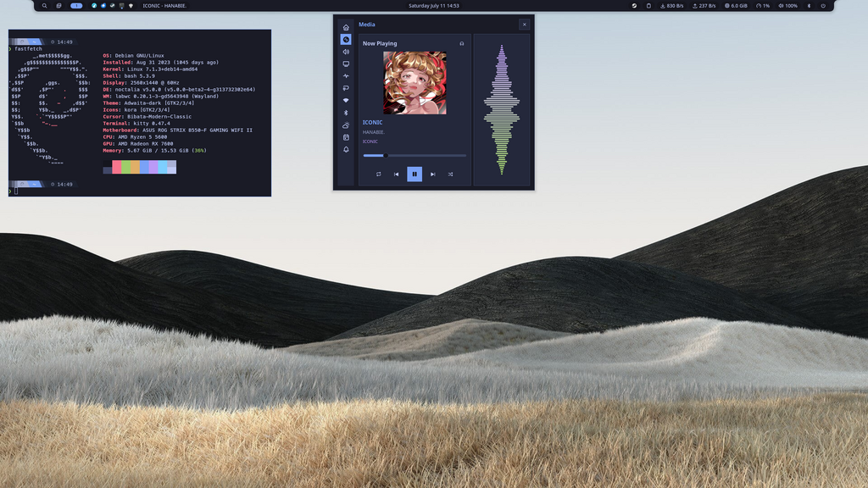Click ICONIC - HANABIE. title in top bar
The height and width of the screenshot is (488, 868).
tap(164, 6)
